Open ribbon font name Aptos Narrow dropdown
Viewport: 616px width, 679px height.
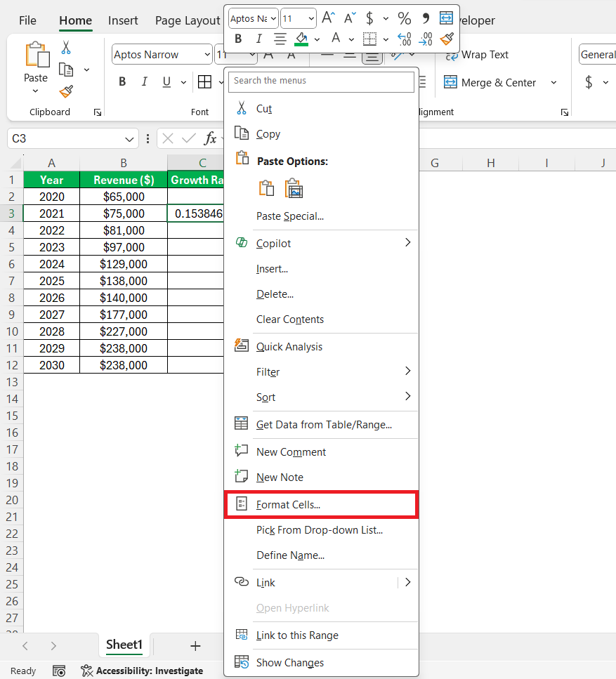click(x=207, y=55)
